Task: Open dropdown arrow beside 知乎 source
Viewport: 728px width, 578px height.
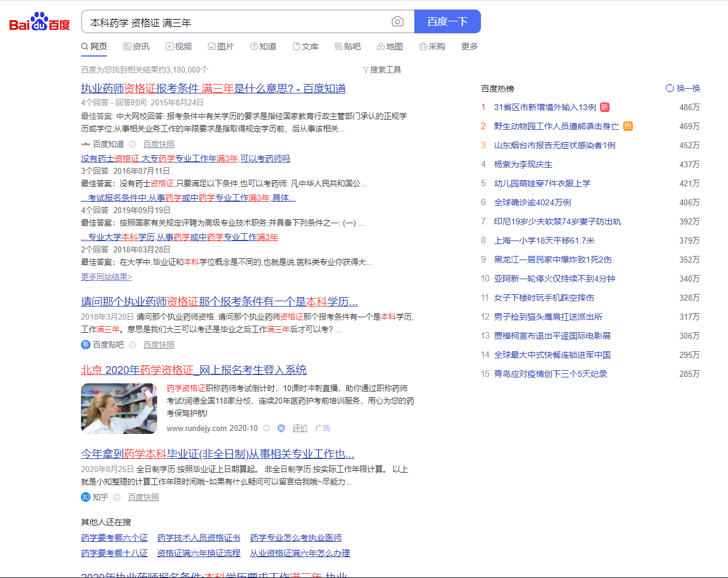Action: tap(117, 497)
